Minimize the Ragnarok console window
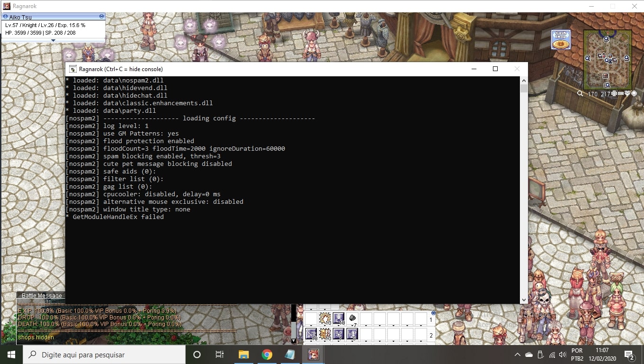The image size is (644, 364). (x=474, y=69)
